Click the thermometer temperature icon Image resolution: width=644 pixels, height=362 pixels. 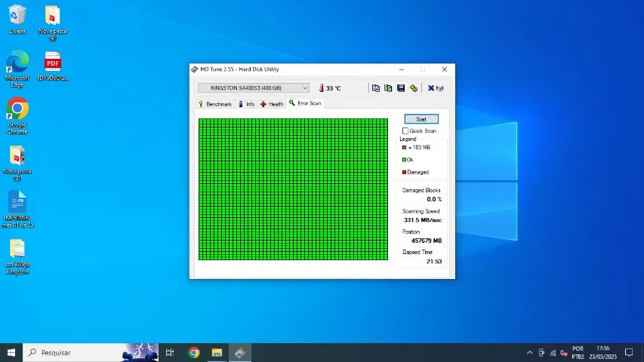(x=321, y=88)
